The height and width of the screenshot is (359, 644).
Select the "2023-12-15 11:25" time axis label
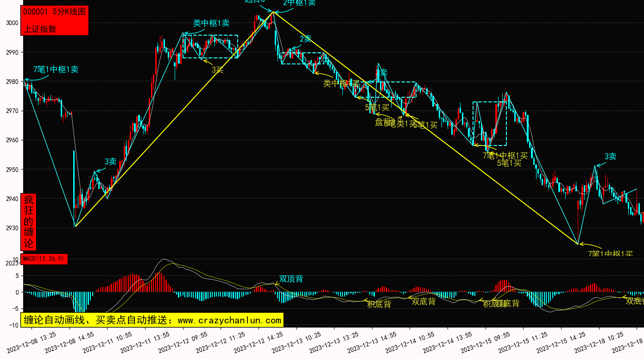point(524,342)
